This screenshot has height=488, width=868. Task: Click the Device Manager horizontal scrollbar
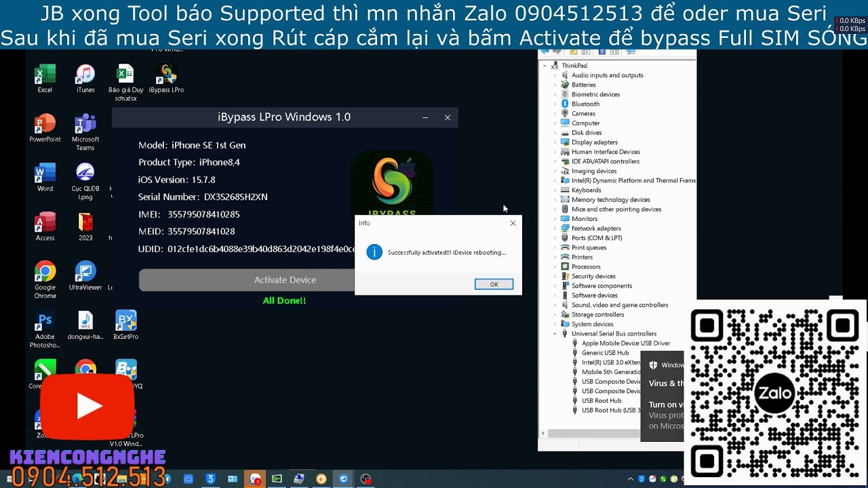point(593,434)
